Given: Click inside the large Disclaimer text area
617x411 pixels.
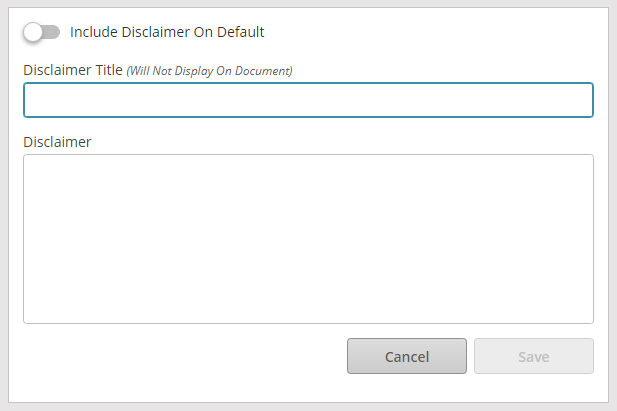Looking at the screenshot, I should tap(308, 239).
